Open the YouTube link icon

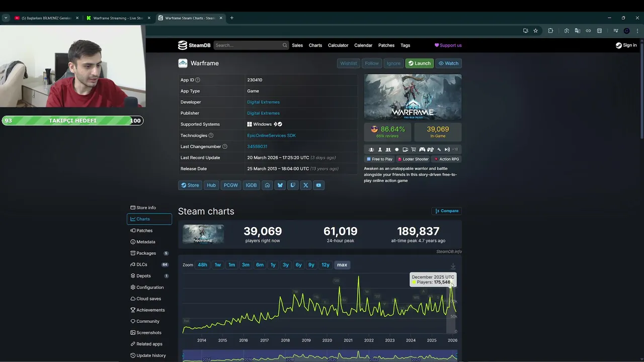tap(318, 185)
